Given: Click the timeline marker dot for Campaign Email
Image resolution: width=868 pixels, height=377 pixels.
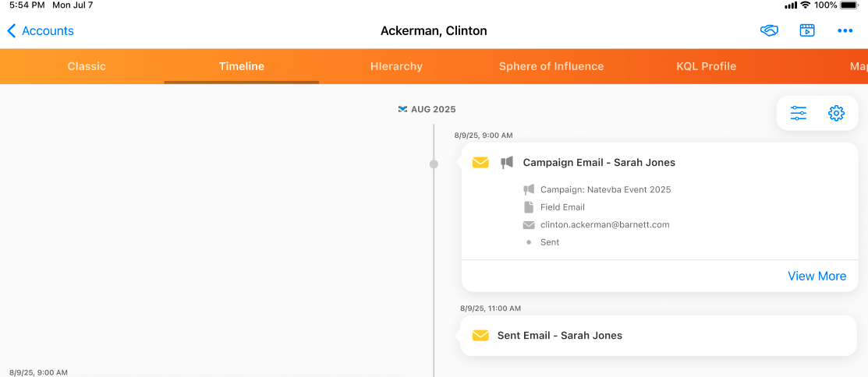Looking at the screenshot, I should (434, 164).
